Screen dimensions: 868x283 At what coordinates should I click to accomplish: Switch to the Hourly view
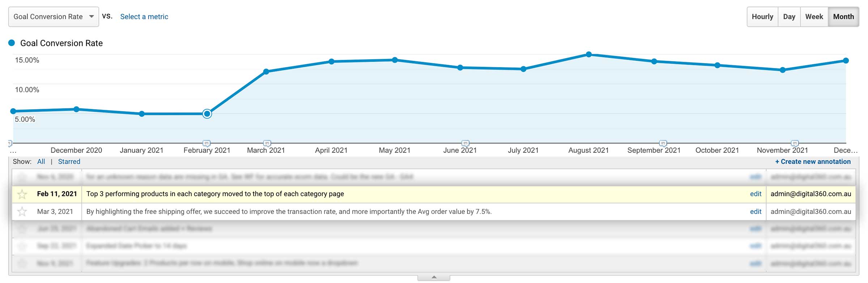[x=762, y=17]
